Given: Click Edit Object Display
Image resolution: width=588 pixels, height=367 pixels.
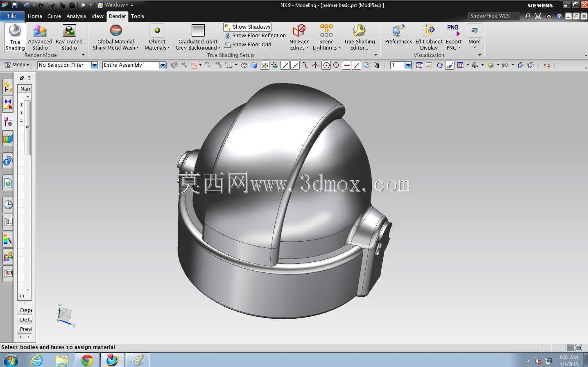Looking at the screenshot, I should 429,37.
